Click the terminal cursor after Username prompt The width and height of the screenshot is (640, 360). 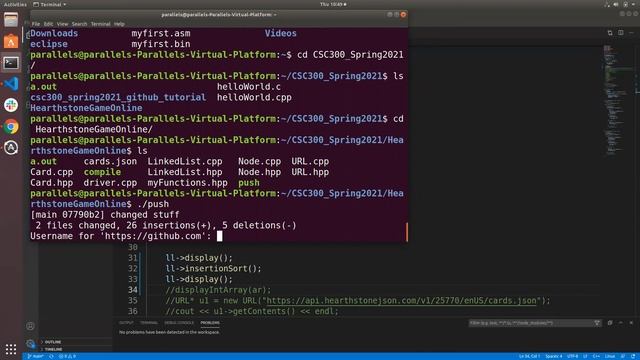click(x=220, y=236)
